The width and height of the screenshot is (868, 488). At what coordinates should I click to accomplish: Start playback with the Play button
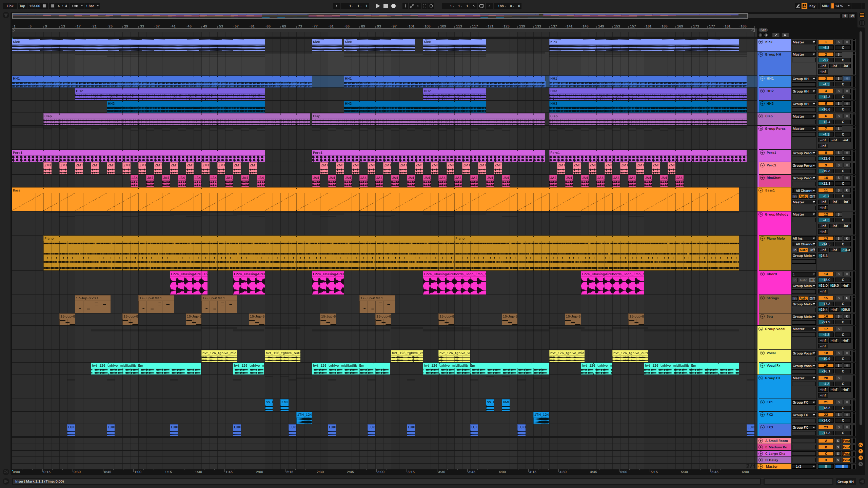pos(377,6)
